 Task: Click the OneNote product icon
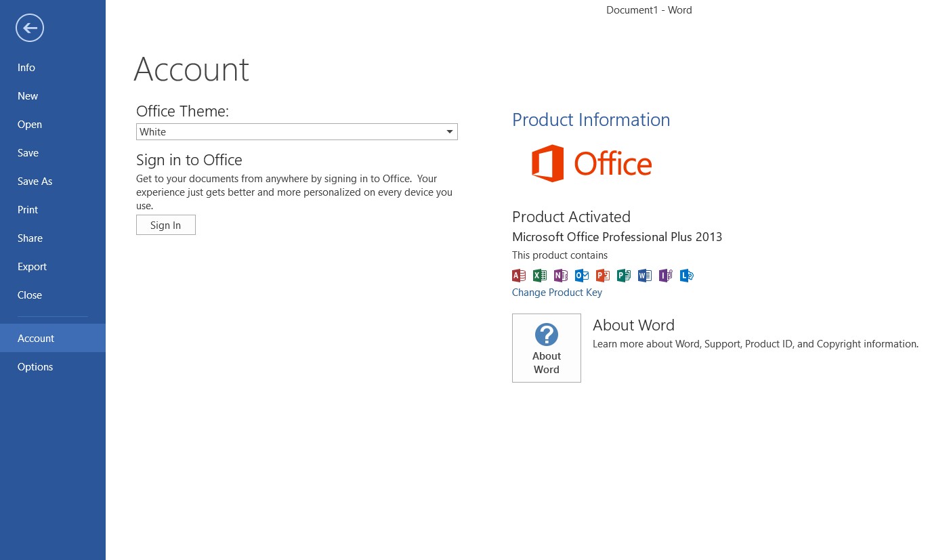pos(560,276)
